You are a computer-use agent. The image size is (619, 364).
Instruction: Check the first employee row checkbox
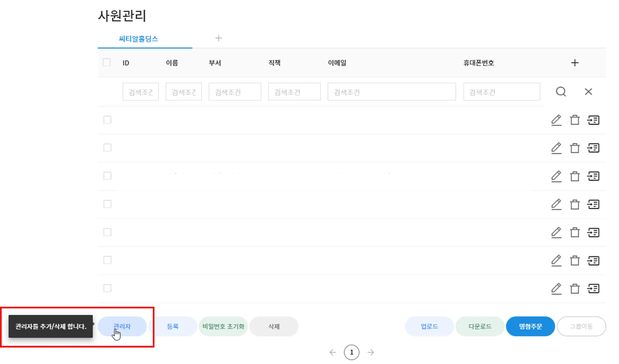[107, 120]
